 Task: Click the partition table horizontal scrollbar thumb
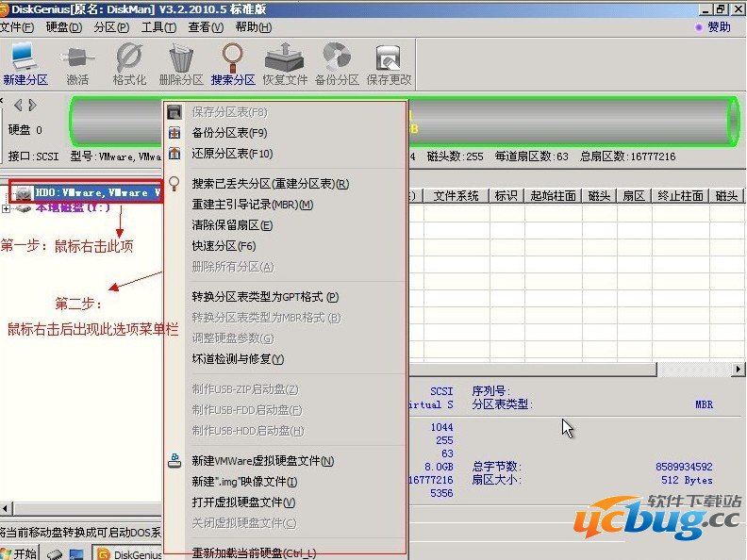coord(533,369)
